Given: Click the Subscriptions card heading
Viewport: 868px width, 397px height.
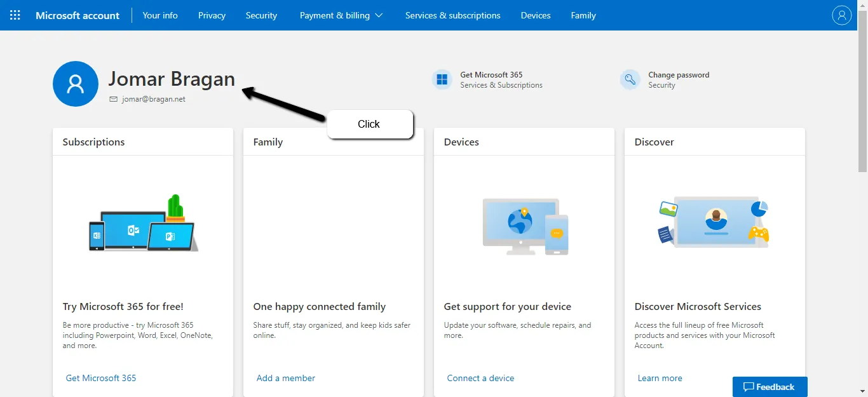Looking at the screenshot, I should pyautogui.click(x=93, y=142).
